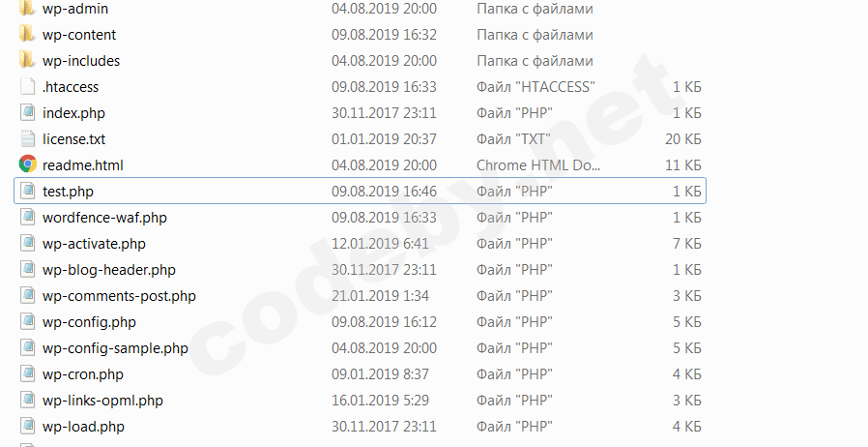Click the license.txt text file icon
868x447 pixels.
[27, 139]
